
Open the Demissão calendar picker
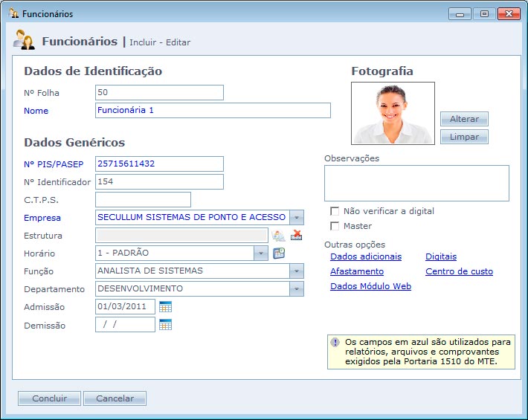pos(165,325)
